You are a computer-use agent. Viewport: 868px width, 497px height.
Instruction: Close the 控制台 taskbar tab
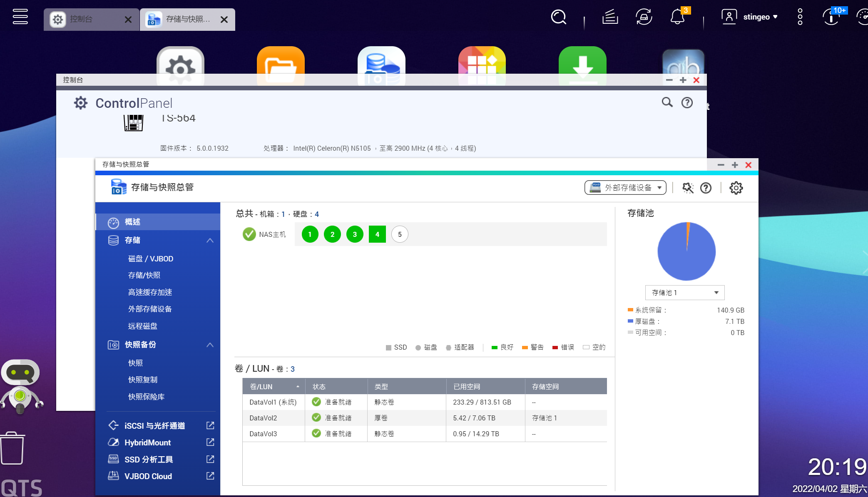coord(128,20)
